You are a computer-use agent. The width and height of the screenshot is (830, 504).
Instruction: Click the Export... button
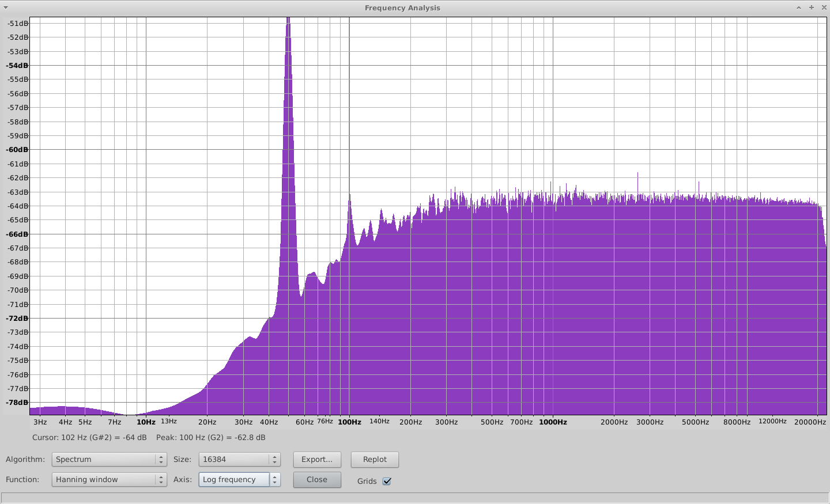tap(317, 459)
